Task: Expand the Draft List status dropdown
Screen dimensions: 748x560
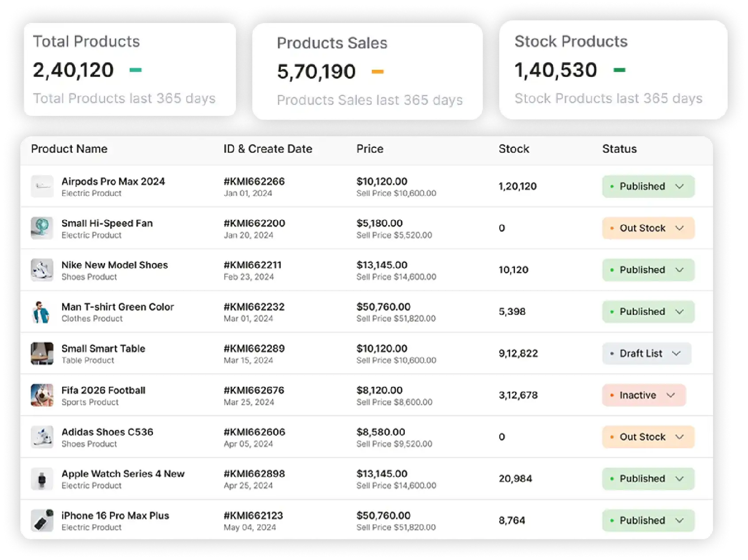Action: coord(646,353)
